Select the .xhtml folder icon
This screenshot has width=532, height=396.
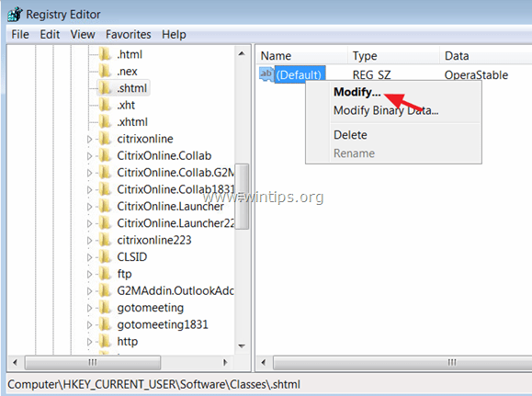[x=105, y=121]
